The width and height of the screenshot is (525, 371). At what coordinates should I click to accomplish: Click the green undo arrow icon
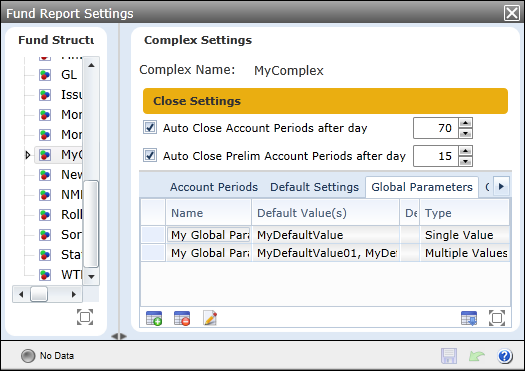[477, 356]
